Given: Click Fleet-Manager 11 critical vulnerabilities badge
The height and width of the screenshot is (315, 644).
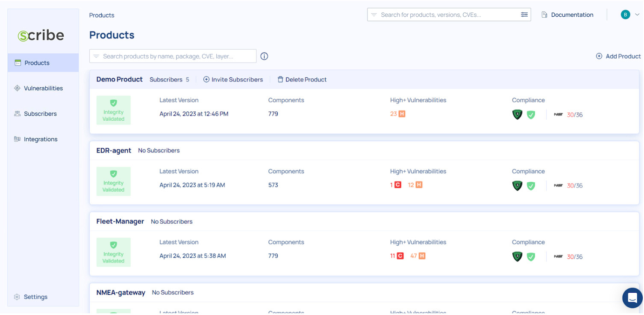Looking at the screenshot, I should (x=397, y=256).
